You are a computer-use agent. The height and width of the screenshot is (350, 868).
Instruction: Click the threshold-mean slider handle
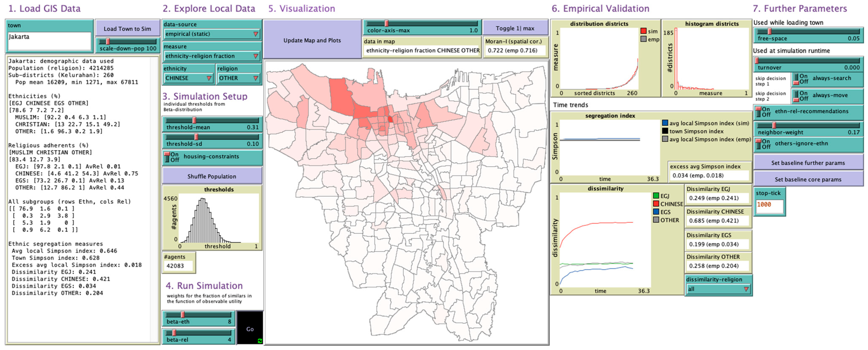click(194, 120)
